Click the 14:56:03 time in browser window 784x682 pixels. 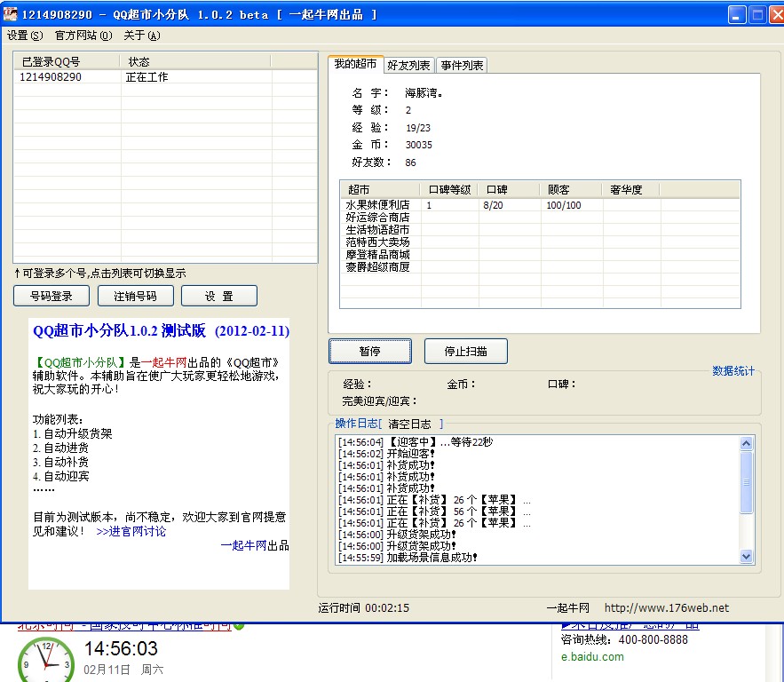tap(121, 648)
